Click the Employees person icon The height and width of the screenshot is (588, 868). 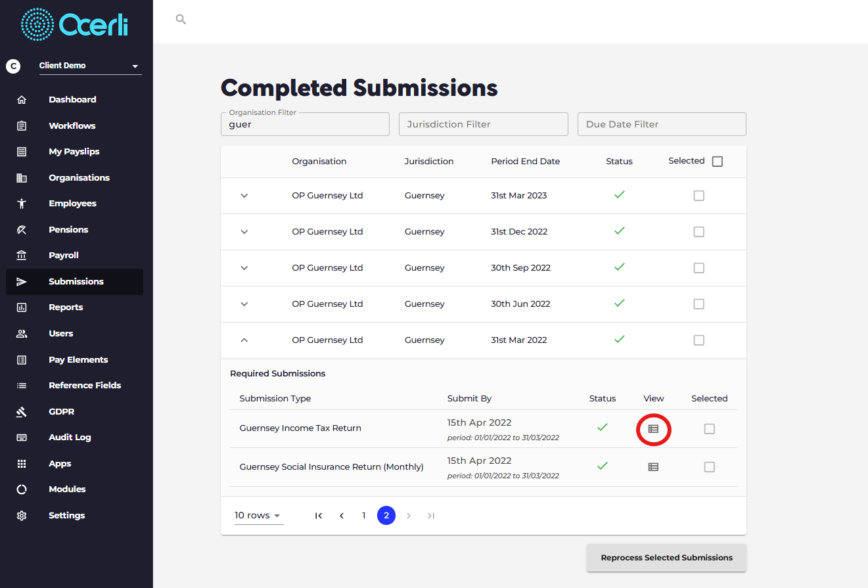pos(22,204)
